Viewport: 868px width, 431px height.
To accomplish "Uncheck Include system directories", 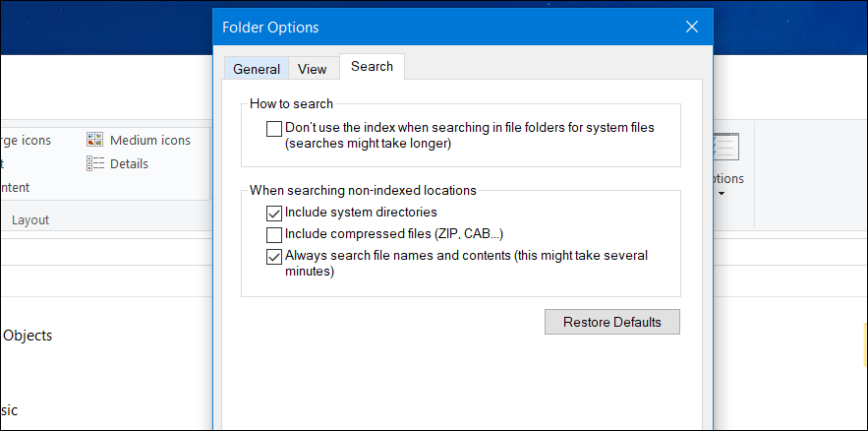I will point(273,213).
